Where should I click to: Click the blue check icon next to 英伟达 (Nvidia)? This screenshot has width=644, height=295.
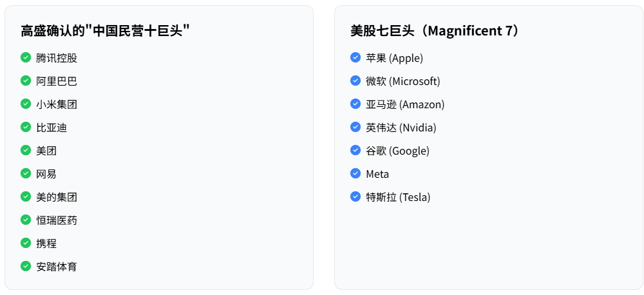click(355, 127)
